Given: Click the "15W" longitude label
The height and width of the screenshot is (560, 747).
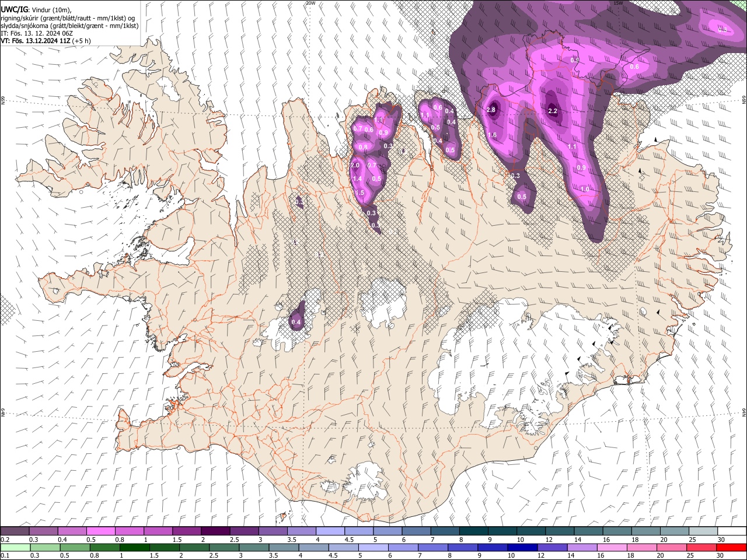Looking at the screenshot, I should click(618, 3).
